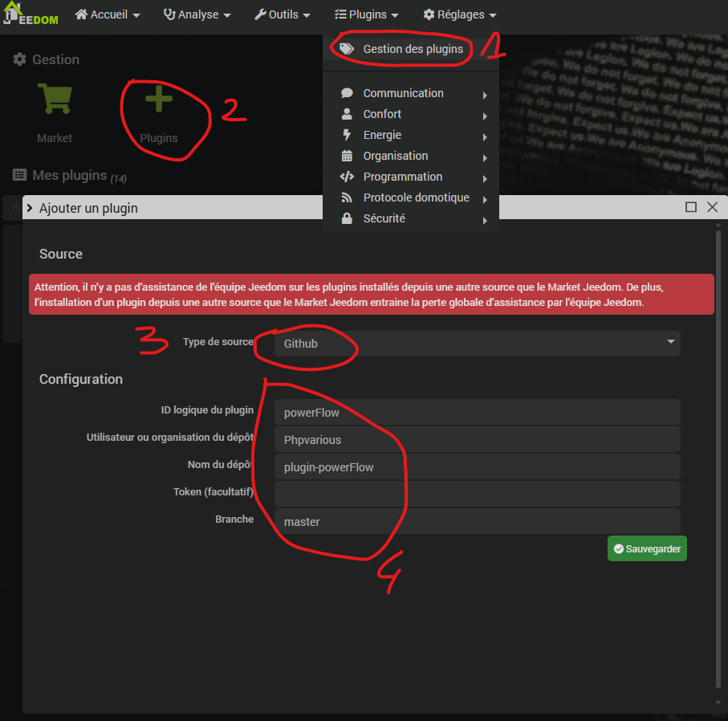Click the stethoscope icon in Analyse
The height and width of the screenshot is (721, 728).
tap(169, 14)
